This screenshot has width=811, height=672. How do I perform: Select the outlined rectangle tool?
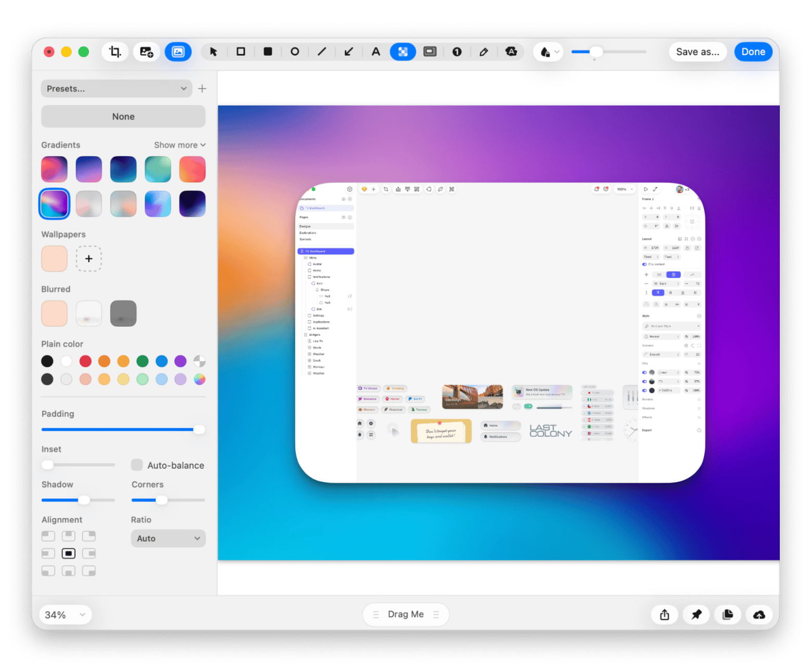(241, 52)
